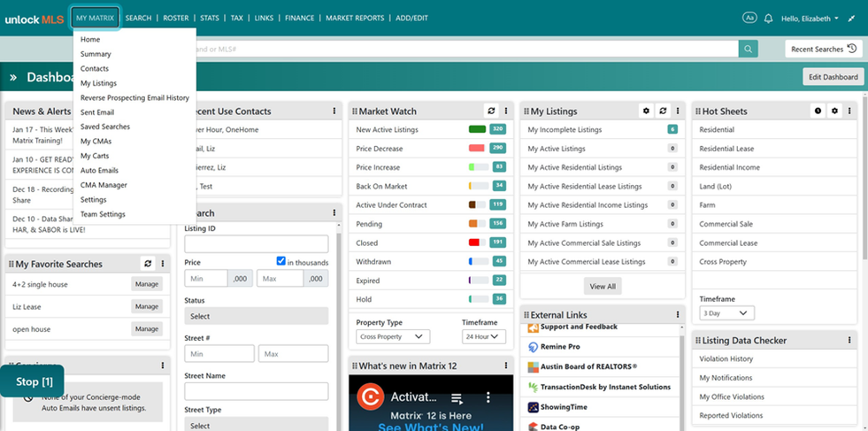Click the New Active Listings green bar
The width and height of the screenshot is (868, 431).
click(477, 129)
